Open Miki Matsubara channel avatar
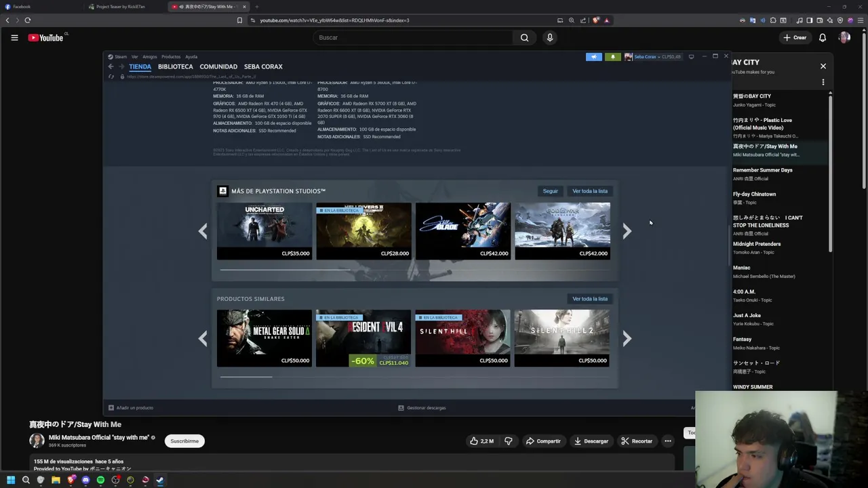Viewport: 868px width, 488px height. [37, 441]
